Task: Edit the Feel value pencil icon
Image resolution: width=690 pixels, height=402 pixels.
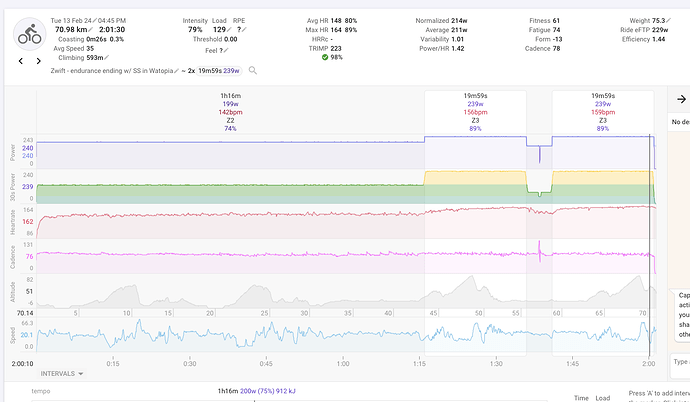Action: point(226,51)
